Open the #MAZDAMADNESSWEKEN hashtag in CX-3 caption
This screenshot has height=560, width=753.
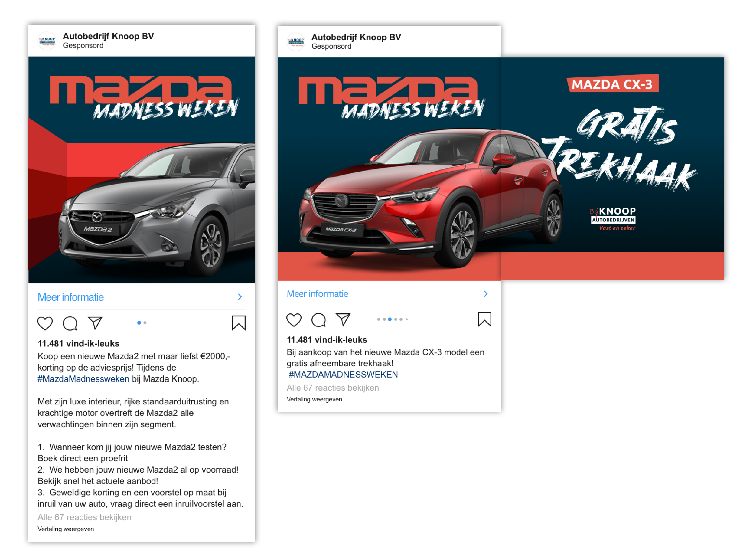pos(343,375)
